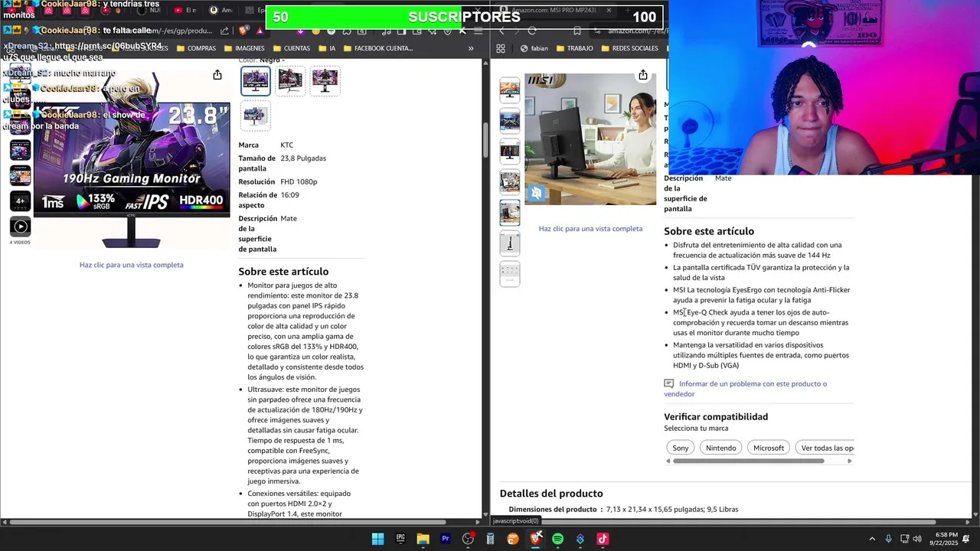Open FACEBOOK CUENTA bookmarks folder
Viewport: 980px width, 551px height.
click(378, 48)
